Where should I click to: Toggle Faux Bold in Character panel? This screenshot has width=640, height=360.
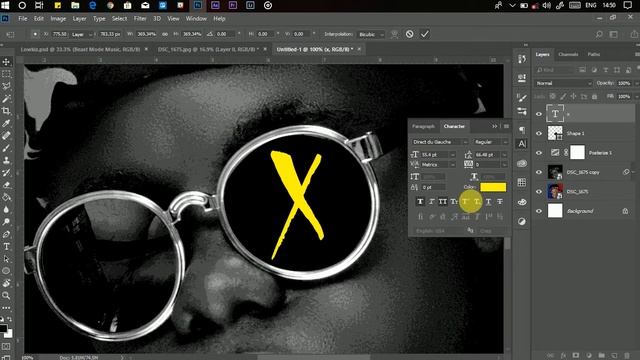(x=420, y=202)
